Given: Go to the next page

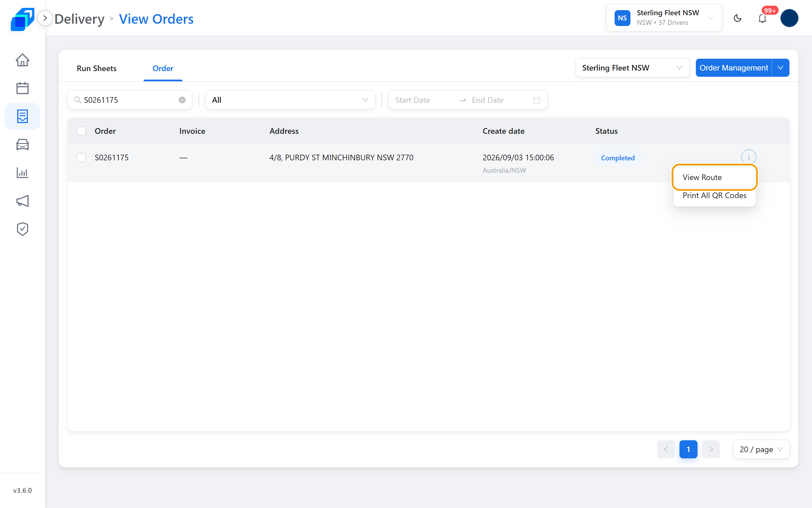Looking at the screenshot, I should pos(711,449).
